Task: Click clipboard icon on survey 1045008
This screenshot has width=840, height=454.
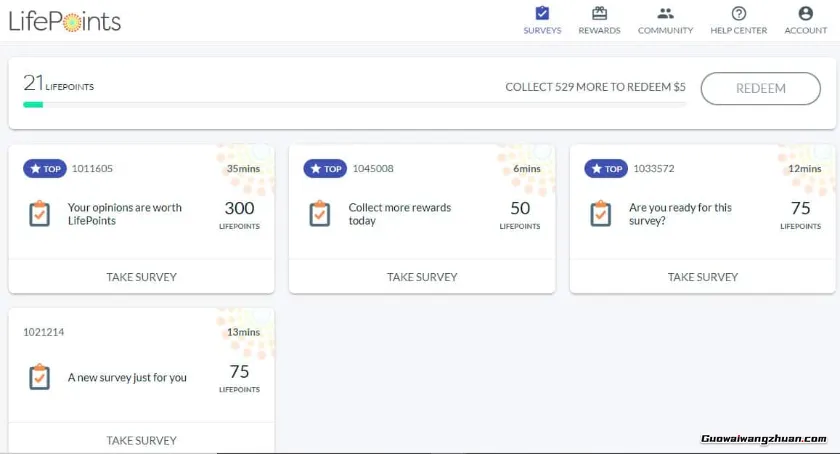Action: pos(320,214)
